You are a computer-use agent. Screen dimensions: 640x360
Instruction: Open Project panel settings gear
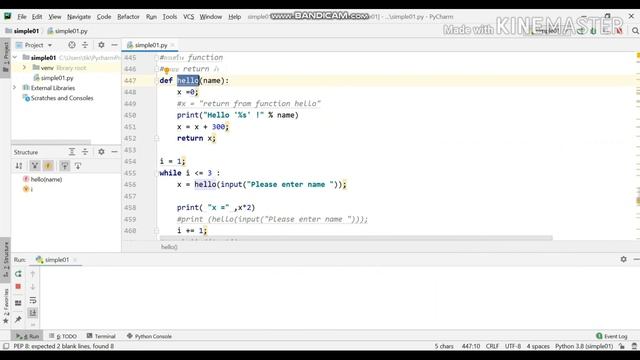tap(101, 45)
